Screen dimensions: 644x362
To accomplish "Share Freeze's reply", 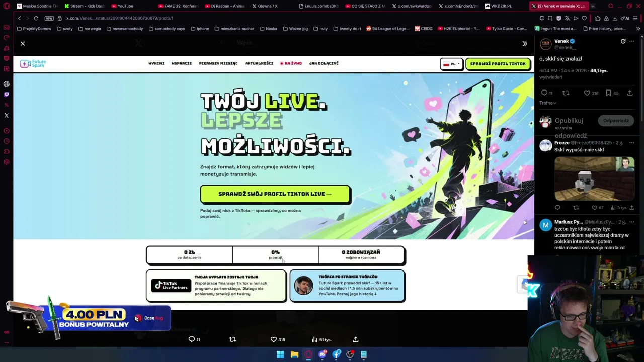I will [x=632, y=208].
